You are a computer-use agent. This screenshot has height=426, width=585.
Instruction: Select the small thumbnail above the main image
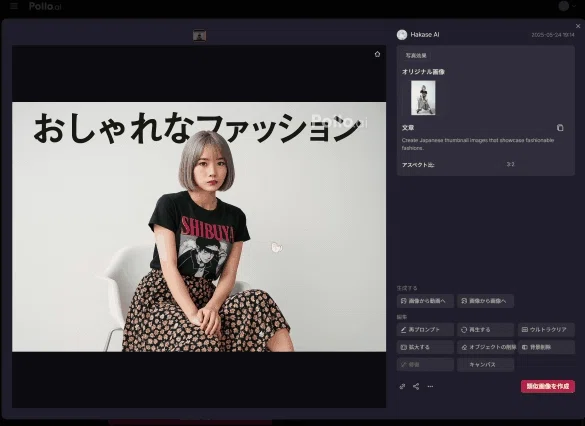point(200,36)
